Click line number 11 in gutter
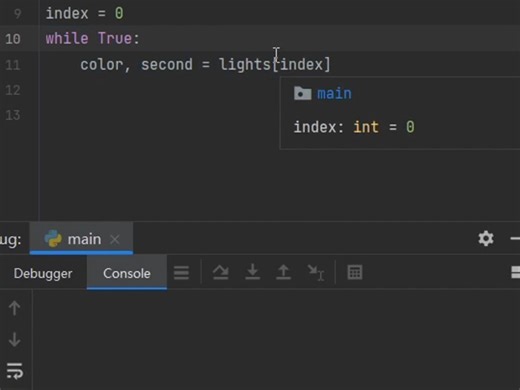 pyautogui.click(x=13, y=65)
